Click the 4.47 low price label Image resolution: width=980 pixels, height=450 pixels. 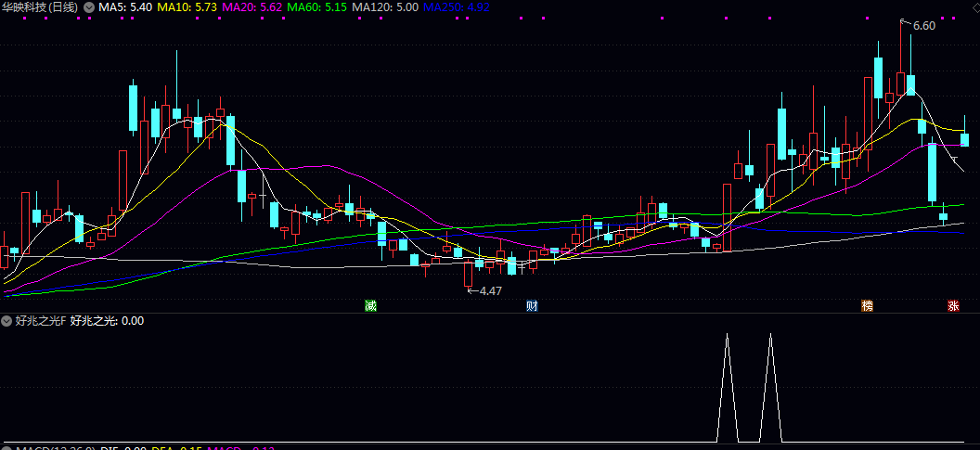click(x=491, y=290)
